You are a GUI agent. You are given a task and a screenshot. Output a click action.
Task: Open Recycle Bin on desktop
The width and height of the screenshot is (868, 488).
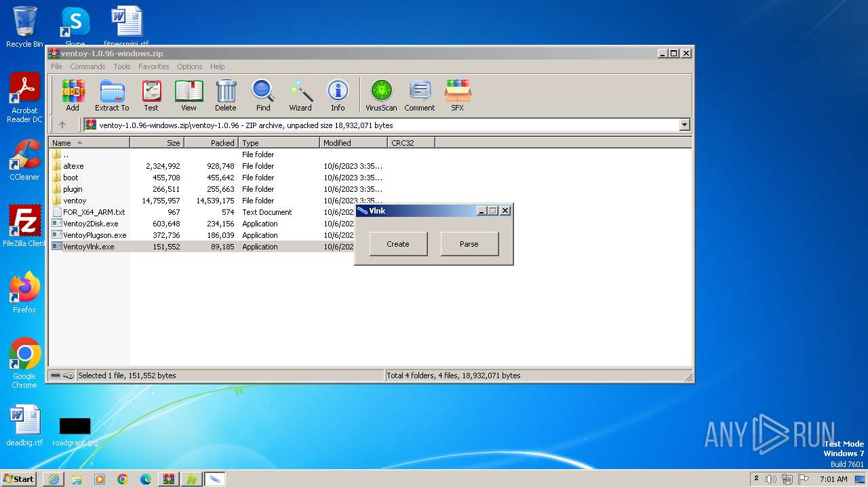coord(24,27)
